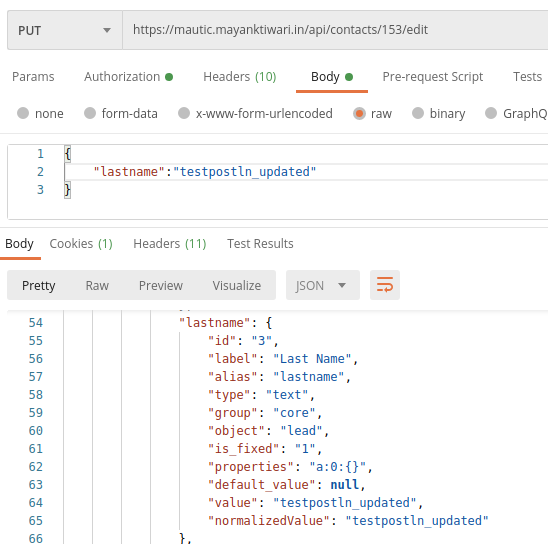Screen dimensions: 548x544
Task: Switch response view to Raw
Action: [97, 285]
